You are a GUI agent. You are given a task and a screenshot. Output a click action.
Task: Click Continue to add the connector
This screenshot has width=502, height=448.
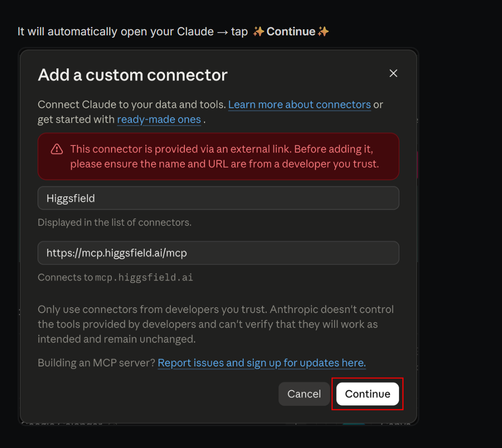tap(367, 394)
